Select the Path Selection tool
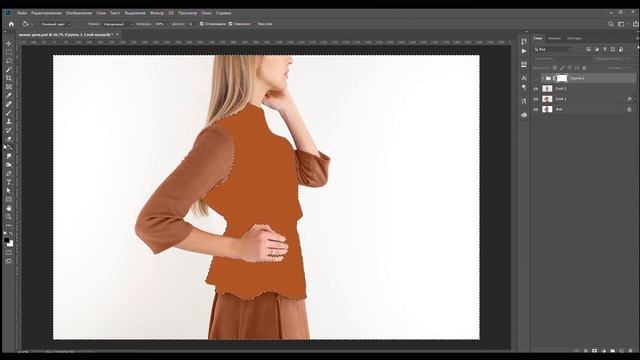 point(9,191)
